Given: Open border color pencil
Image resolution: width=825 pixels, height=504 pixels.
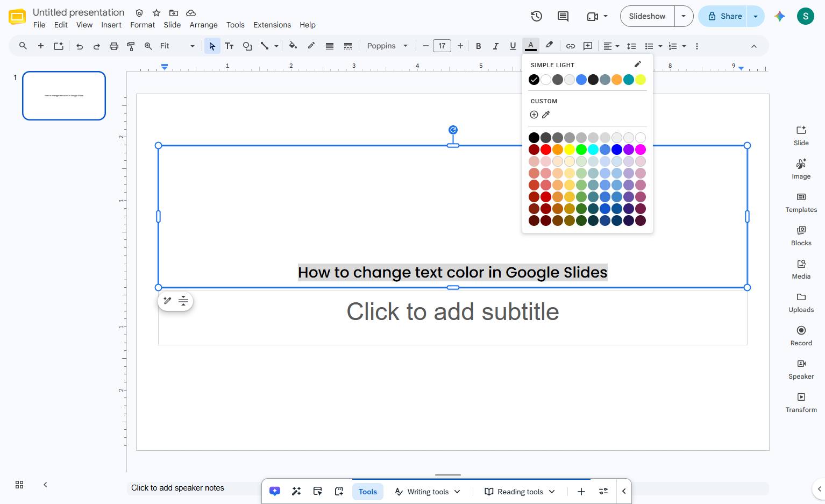Looking at the screenshot, I should tap(311, 46).
